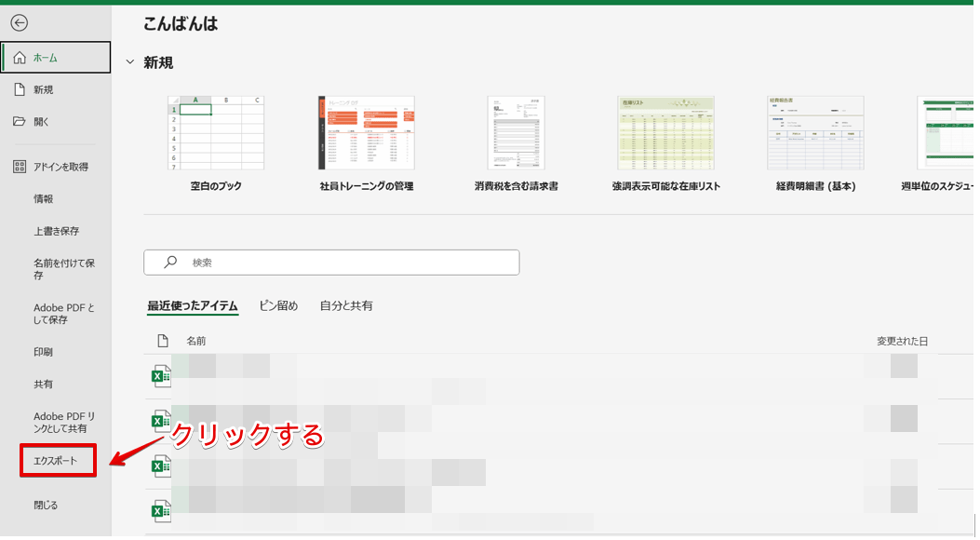The height and width of the screenshot is (540, 980).
Task: Click the 新規 page icon in sidebar
Action: 19,90
